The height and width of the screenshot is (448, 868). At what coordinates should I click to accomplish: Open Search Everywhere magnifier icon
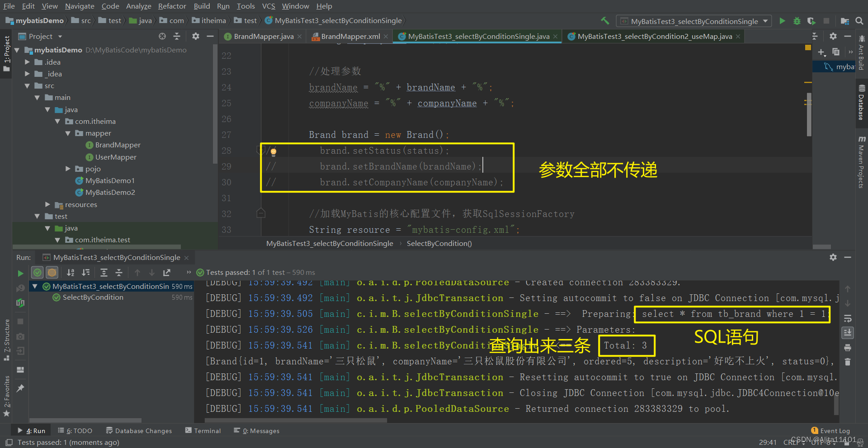tap(859, 21)
